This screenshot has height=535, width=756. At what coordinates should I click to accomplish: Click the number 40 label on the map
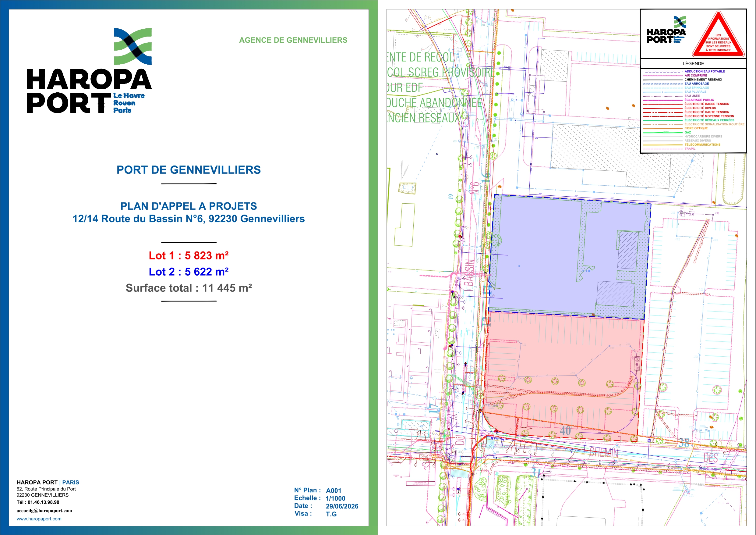coord(565,430)
